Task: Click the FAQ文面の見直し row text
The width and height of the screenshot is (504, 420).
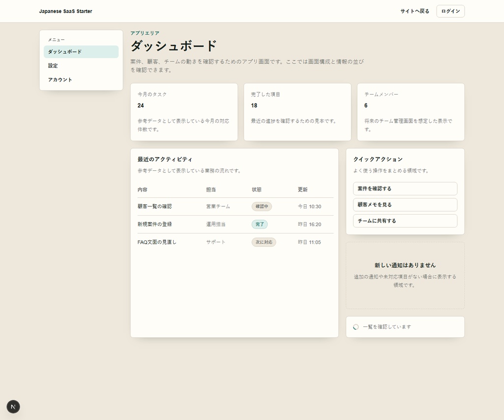Action: [x=157, y=242]
